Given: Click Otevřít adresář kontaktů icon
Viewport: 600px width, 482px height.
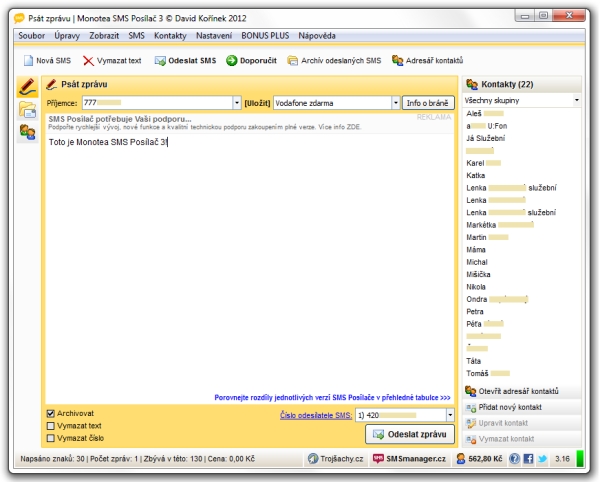Looking at the screenshot, I should coord(470,391).
